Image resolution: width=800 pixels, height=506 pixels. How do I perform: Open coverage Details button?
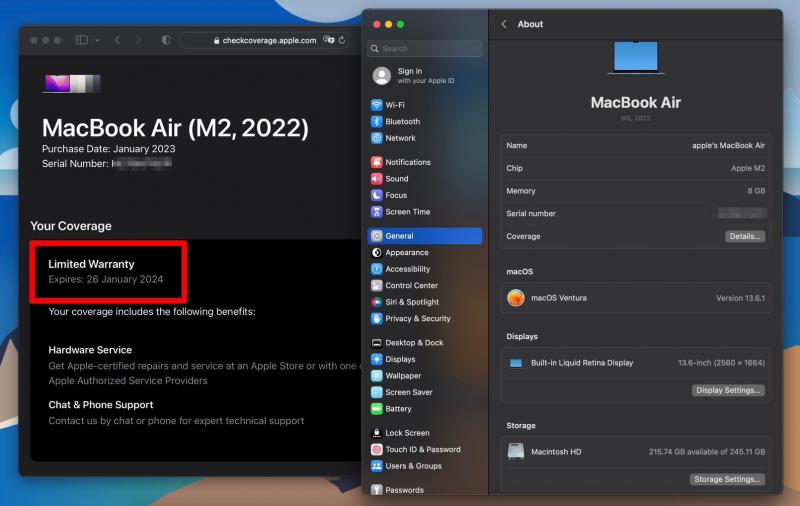pyautogui.click(x=745, y=236)
